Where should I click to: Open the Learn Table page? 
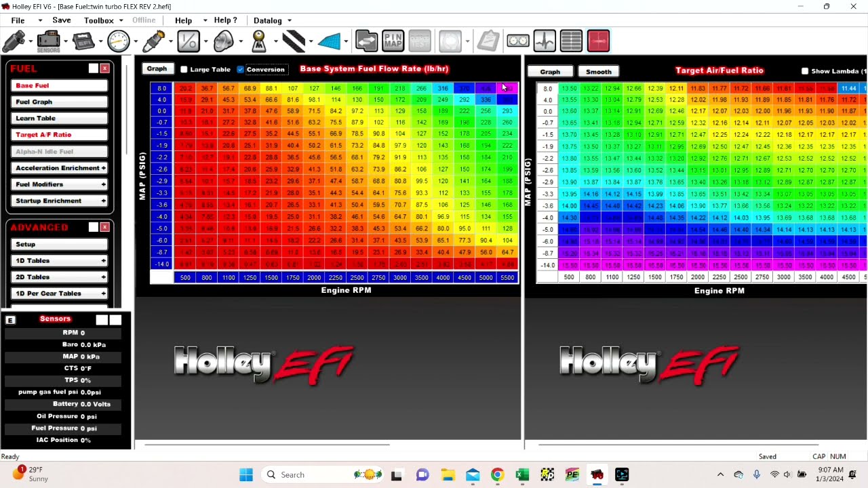60,118
